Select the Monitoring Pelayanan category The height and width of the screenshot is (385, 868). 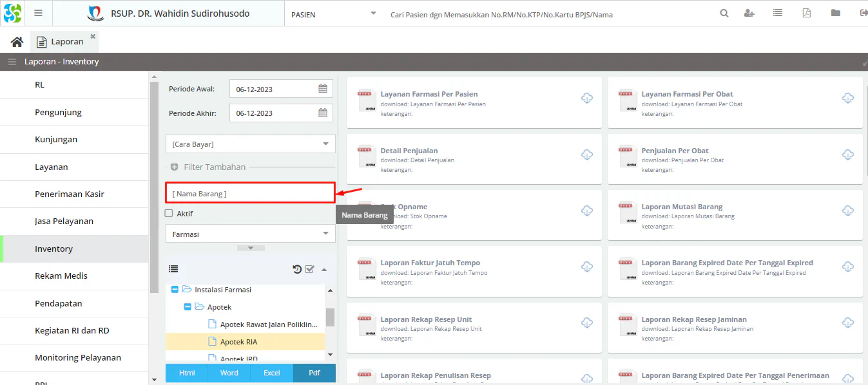(x=74, y=357)
